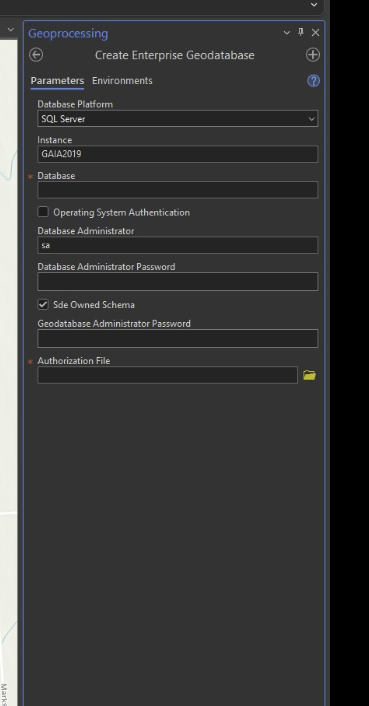
Task: Pin the Geoprocessing pane (auto-hide)
Action: (x=301, y=32)
